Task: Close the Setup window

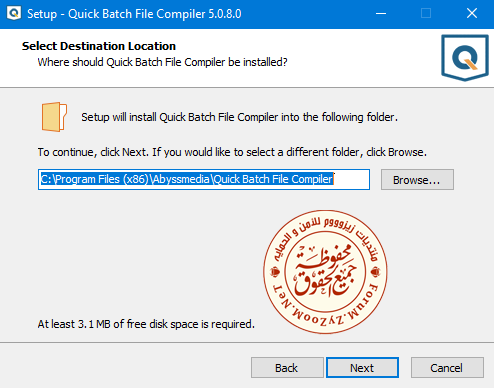Action: [472, 14]
